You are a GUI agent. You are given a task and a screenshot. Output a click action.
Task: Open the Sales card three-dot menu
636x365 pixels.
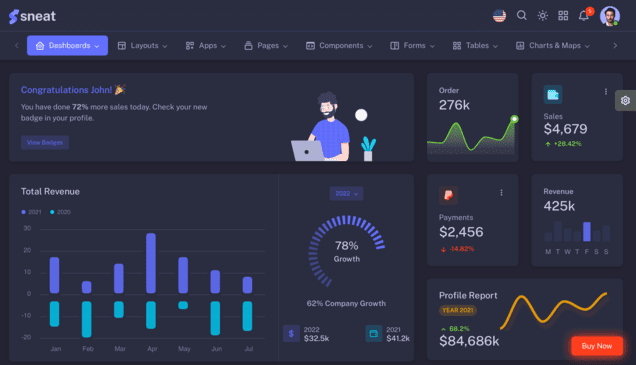click(x=606, y=92)
